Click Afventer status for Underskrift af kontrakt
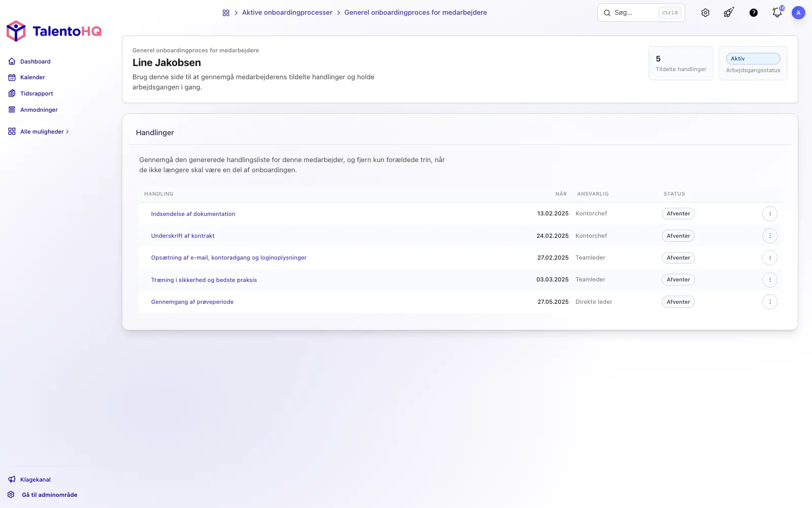This screenshot has width=812, height=508. [678, 236]
